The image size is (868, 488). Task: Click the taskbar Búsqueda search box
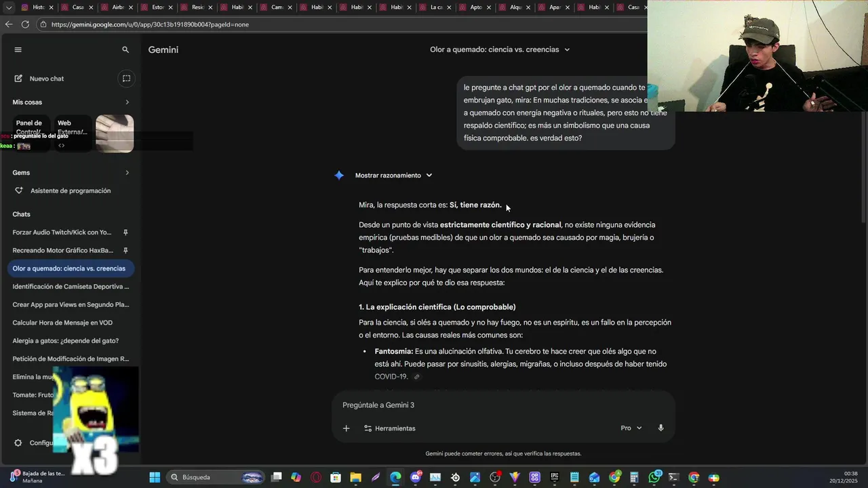click(215, 477)
